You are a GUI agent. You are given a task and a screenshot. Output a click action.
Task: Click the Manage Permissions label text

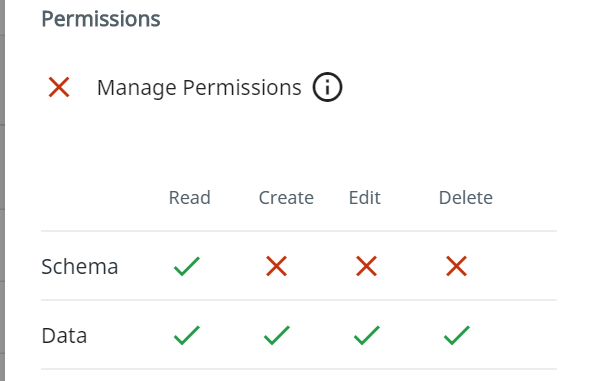[x=199, y=88]
